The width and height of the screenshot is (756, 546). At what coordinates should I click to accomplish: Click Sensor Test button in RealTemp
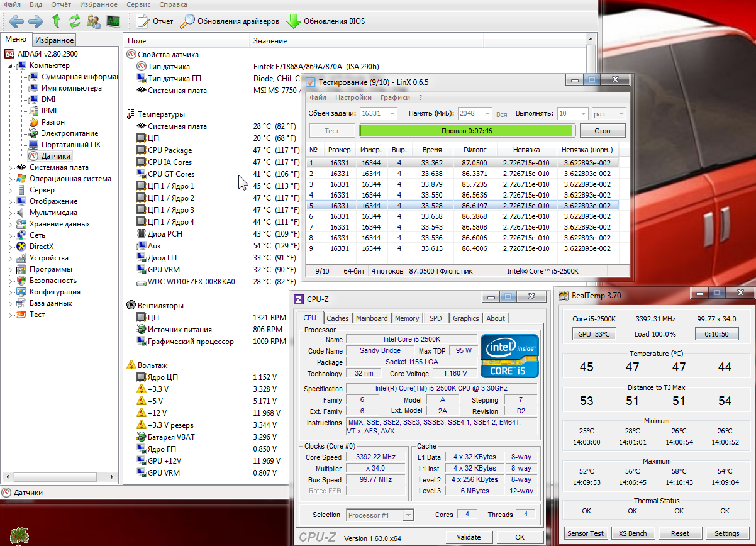tap(586, 533)
